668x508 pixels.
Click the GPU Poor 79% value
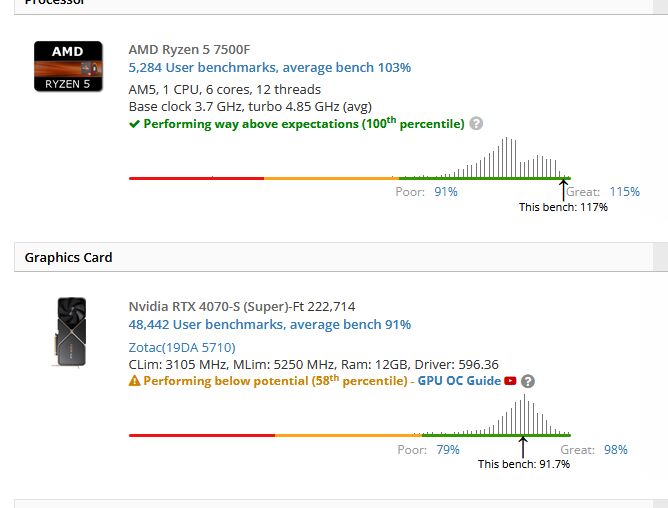(x=448, y=450)
